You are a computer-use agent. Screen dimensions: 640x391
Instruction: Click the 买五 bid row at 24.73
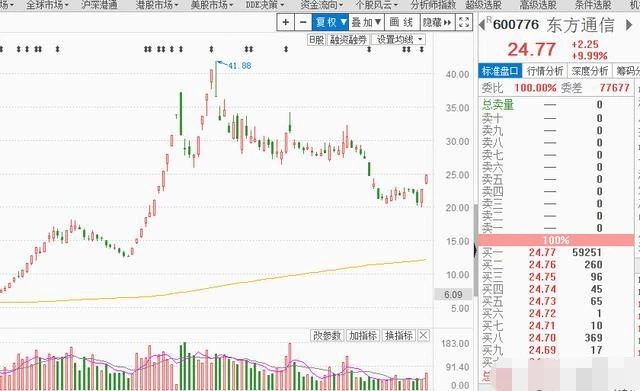pyautogui.click(x=556, y=301)
